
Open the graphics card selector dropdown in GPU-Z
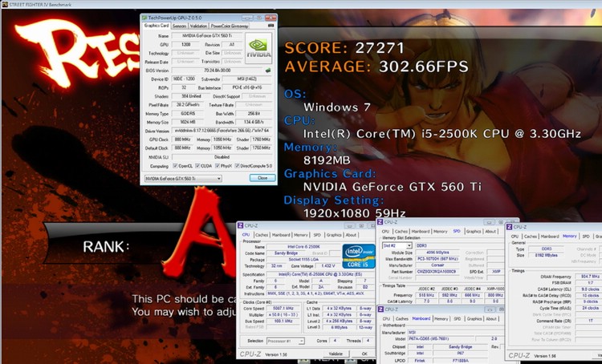click(x=183, y=179)
